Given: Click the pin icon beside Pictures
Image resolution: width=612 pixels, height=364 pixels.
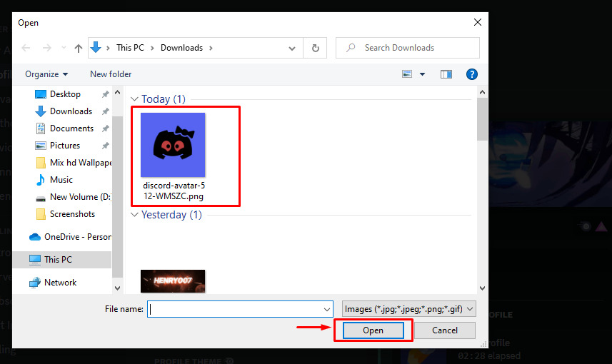Looking at the screenshot, I should [106, 146].
